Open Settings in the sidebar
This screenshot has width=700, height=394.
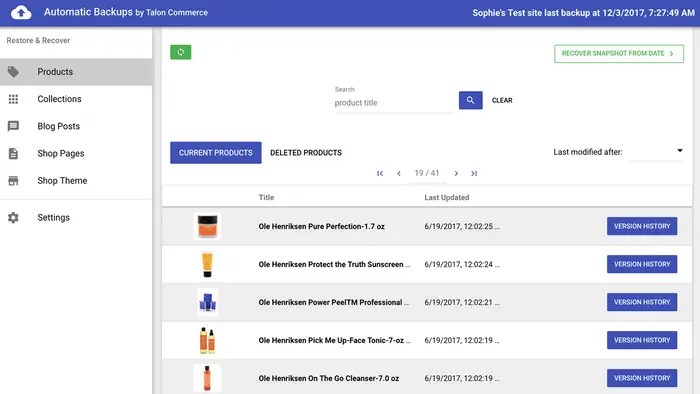(76, 217)
